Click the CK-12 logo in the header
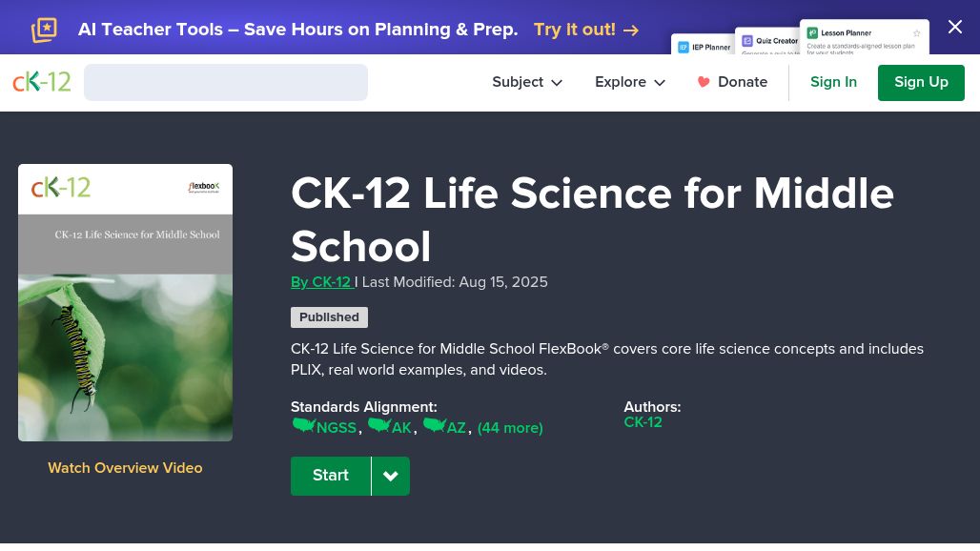This screenshot has height=551, width=980. (x=42, y=82)
